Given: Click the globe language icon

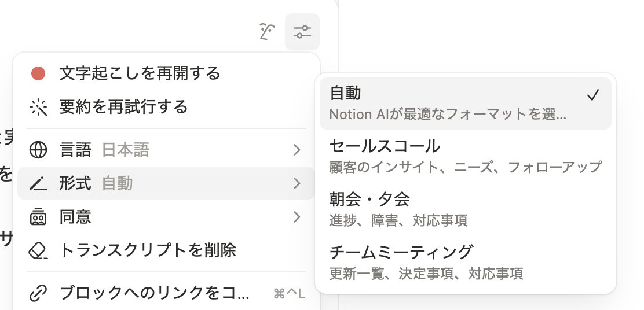Looking at the screenshot, I should pyautogui.click(x=38, y=150).
